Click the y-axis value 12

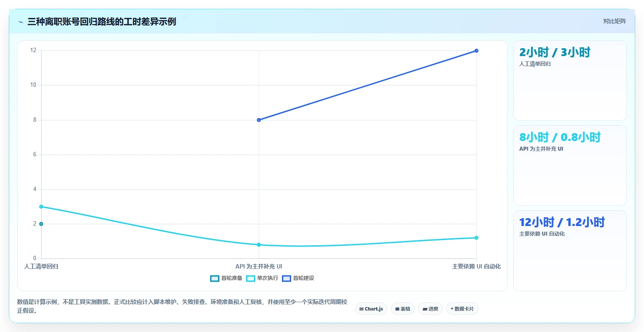(x=33, y=50)
